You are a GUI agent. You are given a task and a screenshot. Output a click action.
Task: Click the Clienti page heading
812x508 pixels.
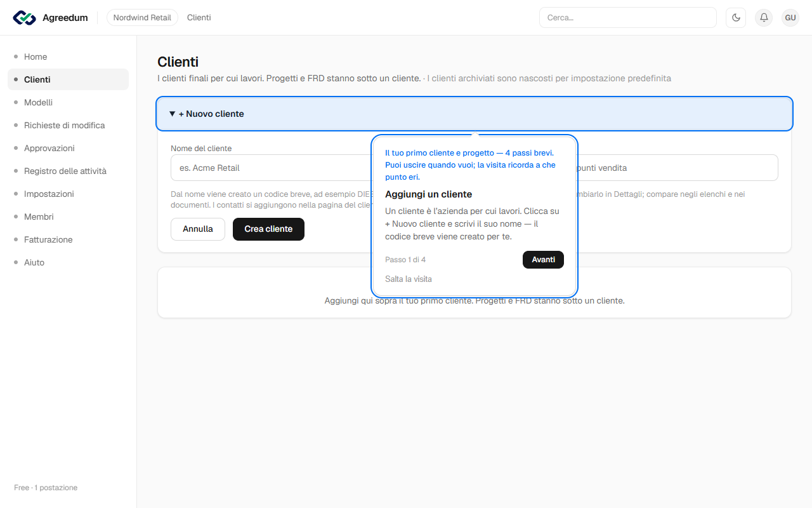[x=178, y=62]
